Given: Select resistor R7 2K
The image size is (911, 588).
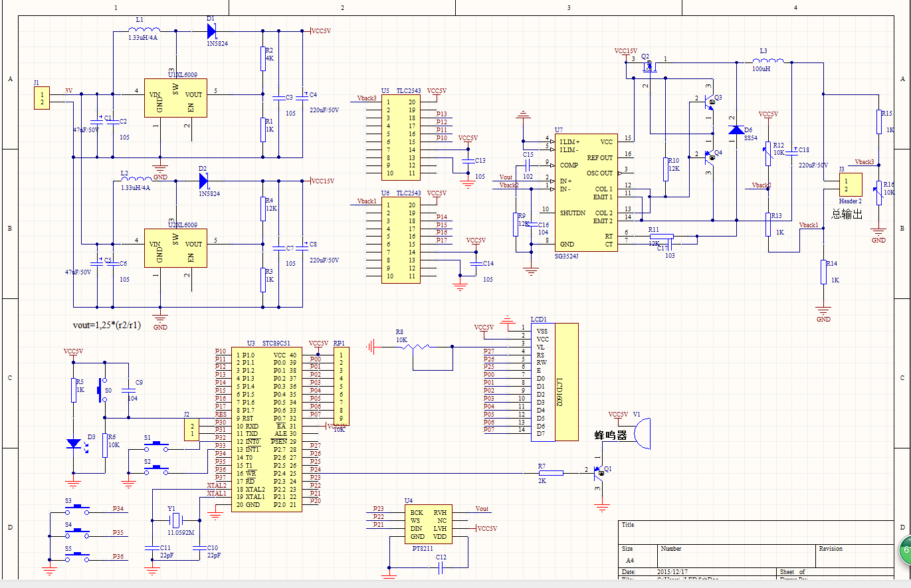Looking at the screenshot, I should pyautogui.click(x=550, y=473).
